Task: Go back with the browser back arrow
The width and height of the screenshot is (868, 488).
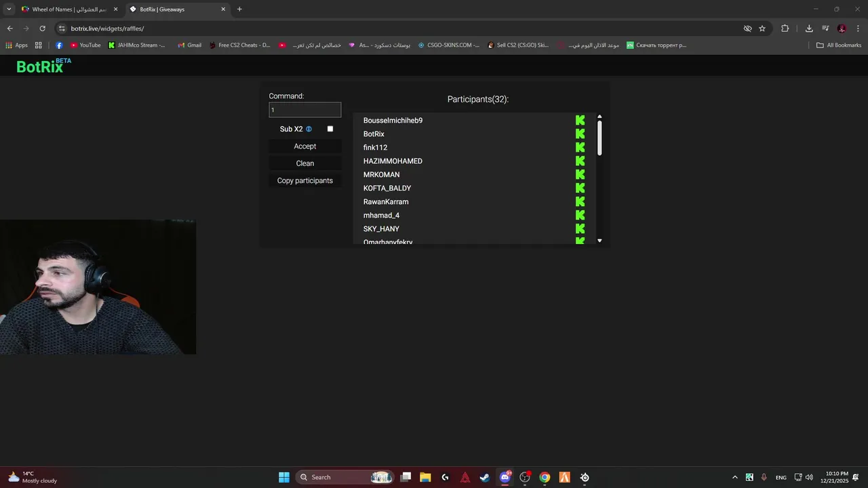Action: tap(9, 28)
